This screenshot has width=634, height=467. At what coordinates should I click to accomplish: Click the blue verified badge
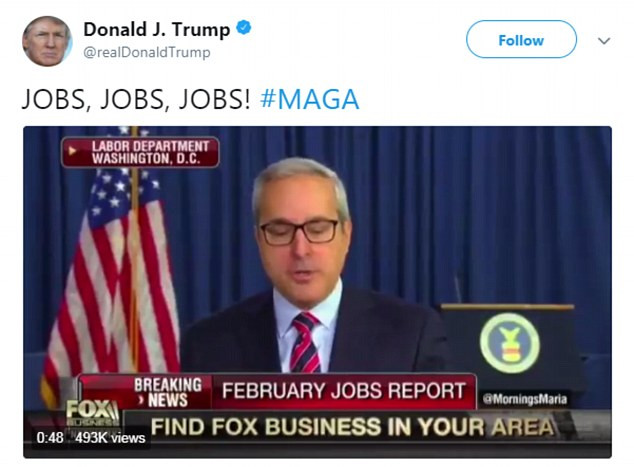pyautogui.click(x=244, y=27)
